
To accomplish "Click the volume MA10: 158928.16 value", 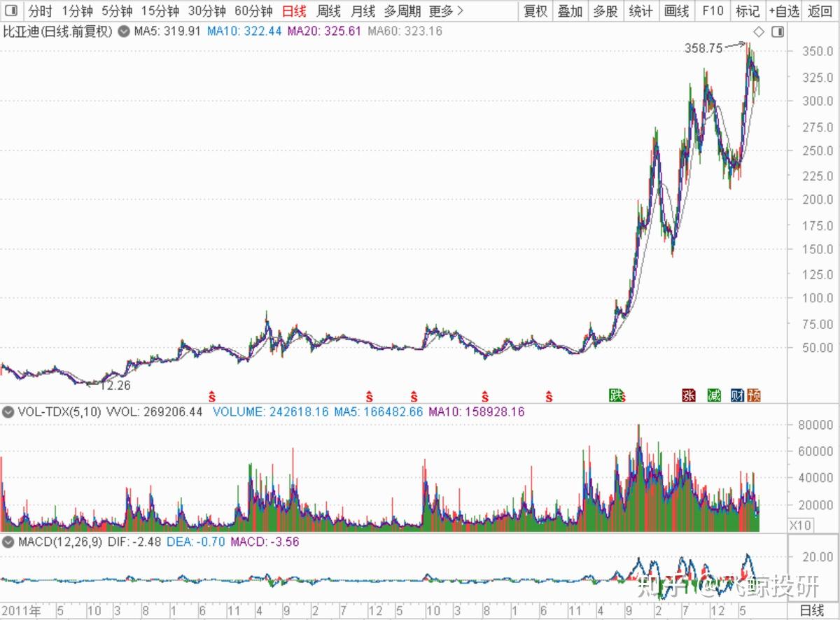I will point(477,412).
